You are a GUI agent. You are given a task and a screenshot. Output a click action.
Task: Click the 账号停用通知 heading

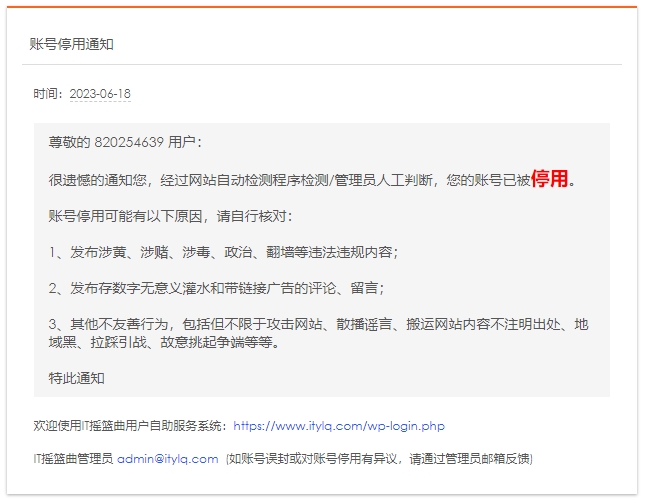(x=72, y=44)
